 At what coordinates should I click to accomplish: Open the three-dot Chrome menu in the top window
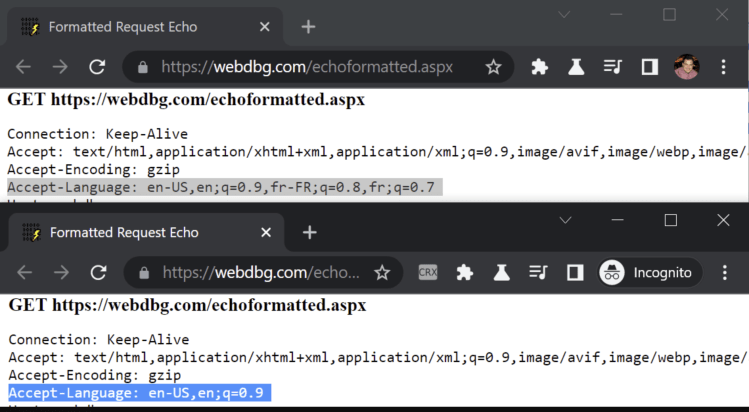pos(723,67)
